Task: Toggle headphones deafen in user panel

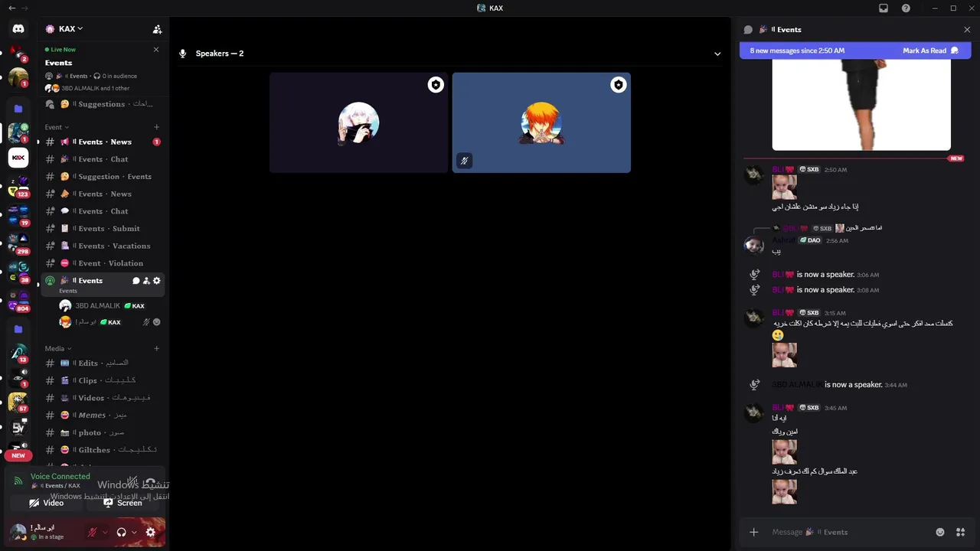Action: point(121,532)
